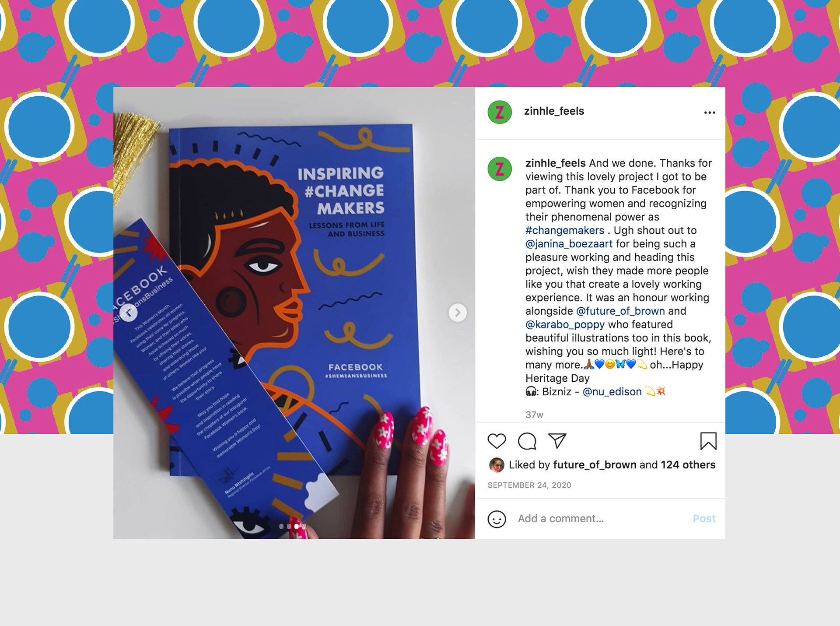Go to the next photo with the right arrow
The width and height of the screenshot is (840, 626).
point(458,313)
